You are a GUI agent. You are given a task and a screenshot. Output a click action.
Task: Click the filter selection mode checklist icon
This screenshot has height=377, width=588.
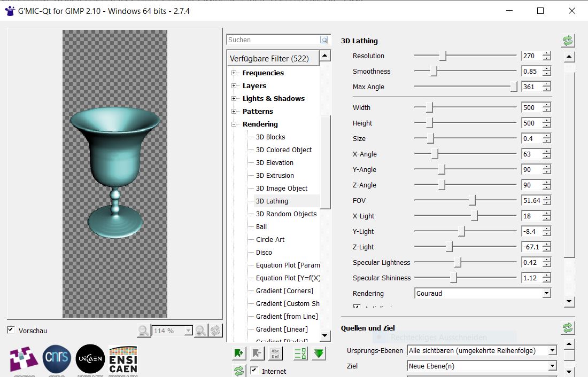300,354
